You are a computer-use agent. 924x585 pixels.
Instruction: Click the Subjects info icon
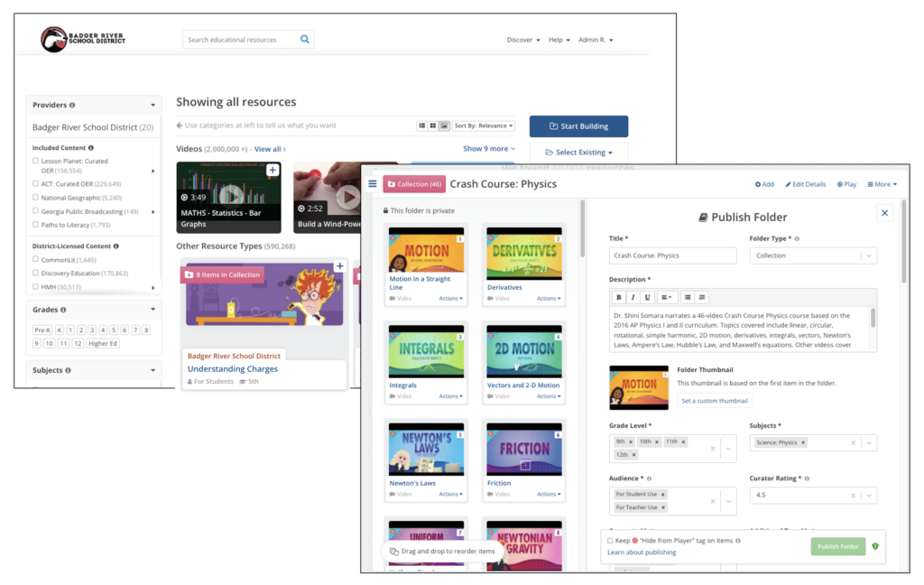click(x=68, y=370)
